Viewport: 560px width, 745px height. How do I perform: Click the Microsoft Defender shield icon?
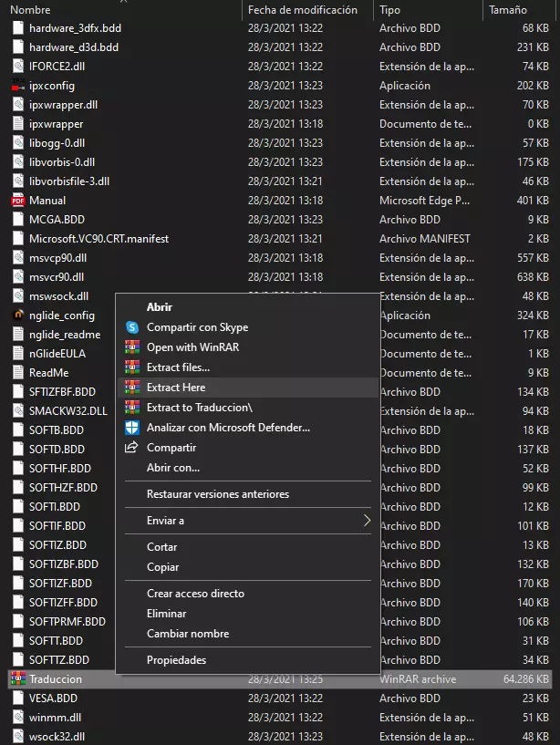[x=131, y=428]
